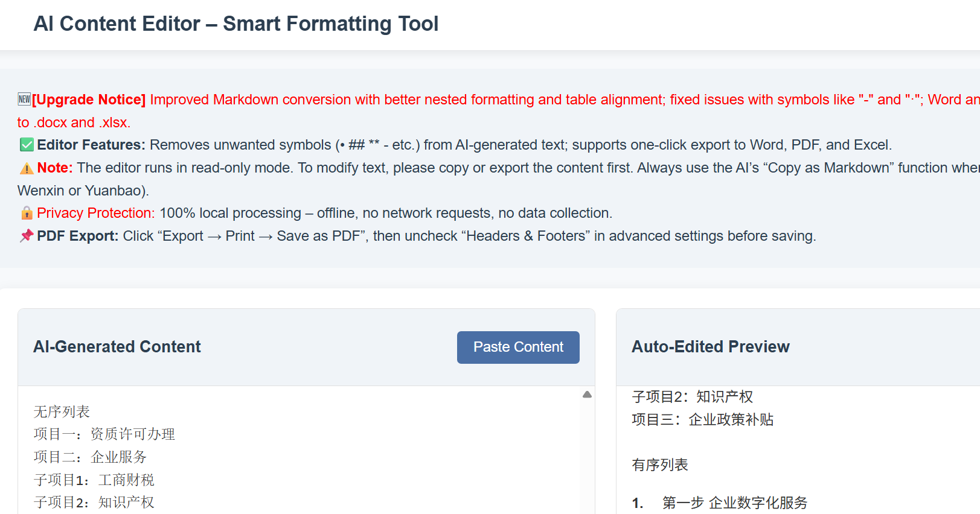Viewport: 980px width, 514px height.
Task: Click the '无序列表' line in the input area
Action: pos(62,411)
